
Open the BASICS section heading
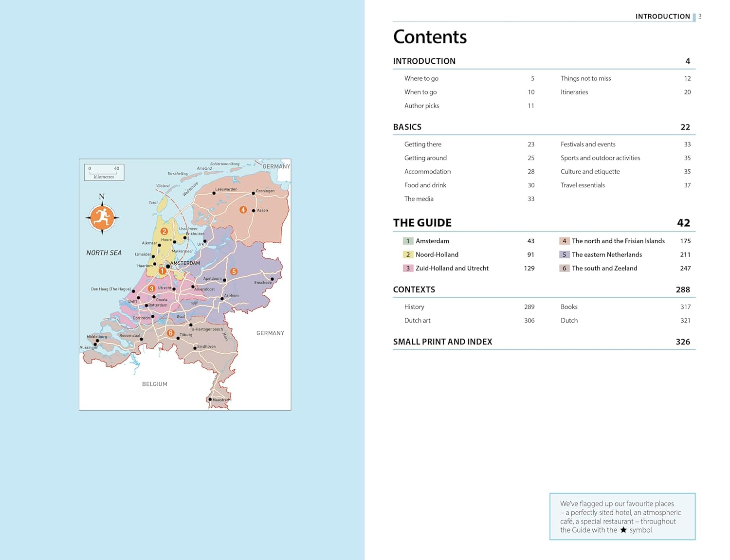407,127
